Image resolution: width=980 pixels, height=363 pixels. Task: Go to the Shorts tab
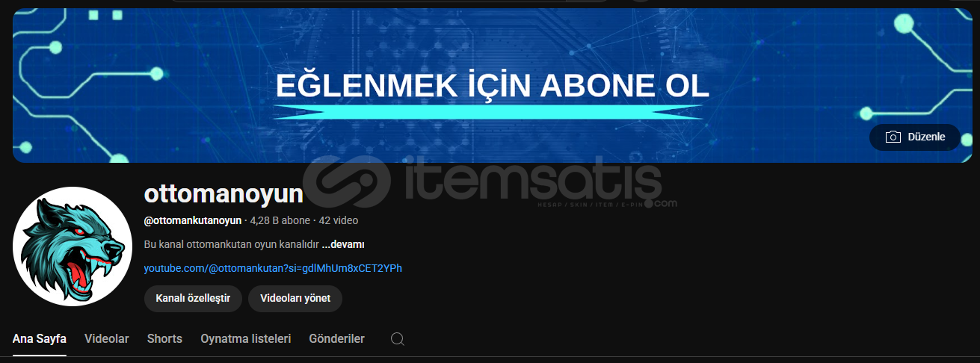(164, 339)
